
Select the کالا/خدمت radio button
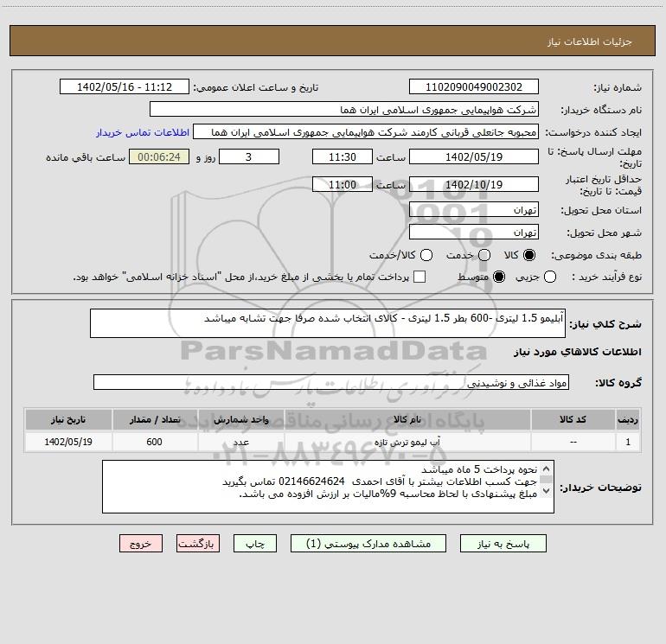click(x=426, y=255)
